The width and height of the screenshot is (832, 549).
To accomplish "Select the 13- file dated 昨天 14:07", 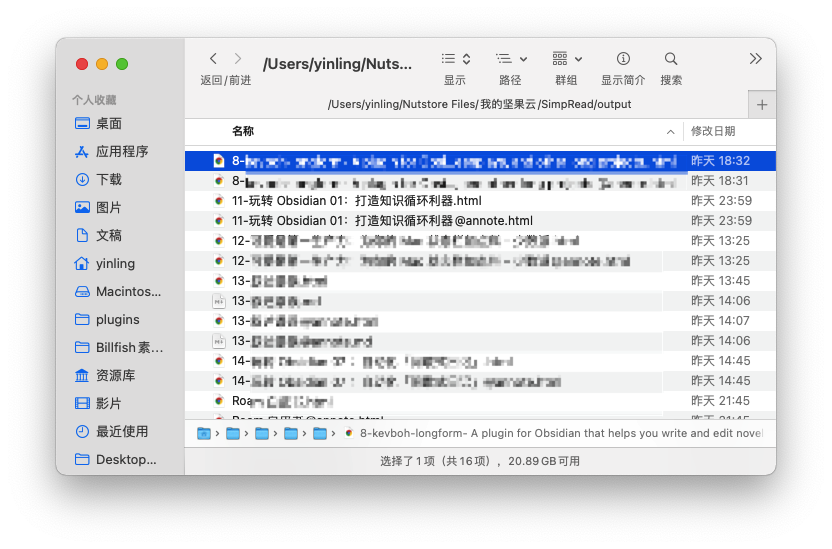I will pos(480,321).
